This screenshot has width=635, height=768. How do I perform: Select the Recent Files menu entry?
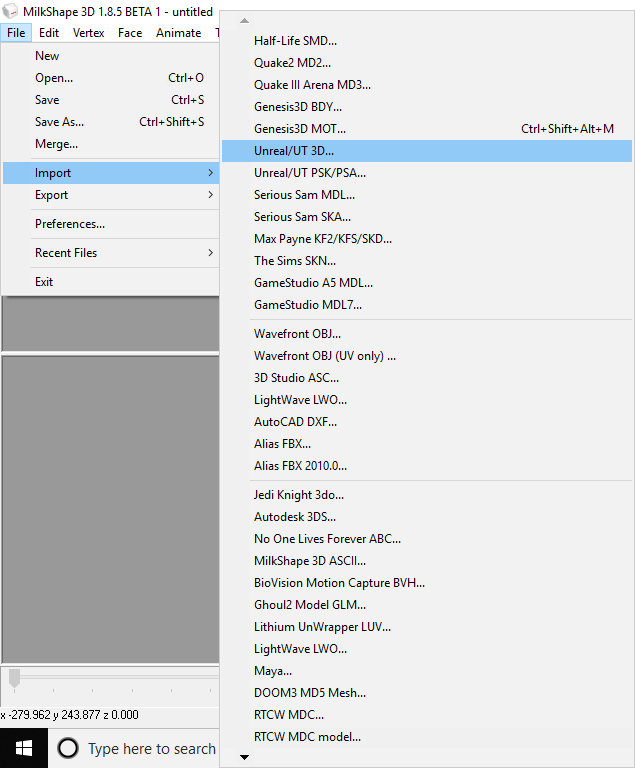coord(111,252)
